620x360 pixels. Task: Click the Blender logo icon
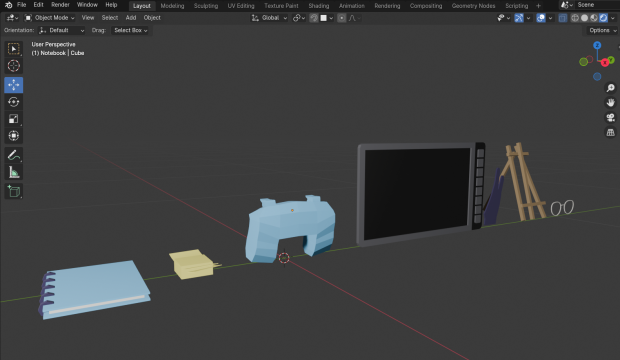click(8, 5)
